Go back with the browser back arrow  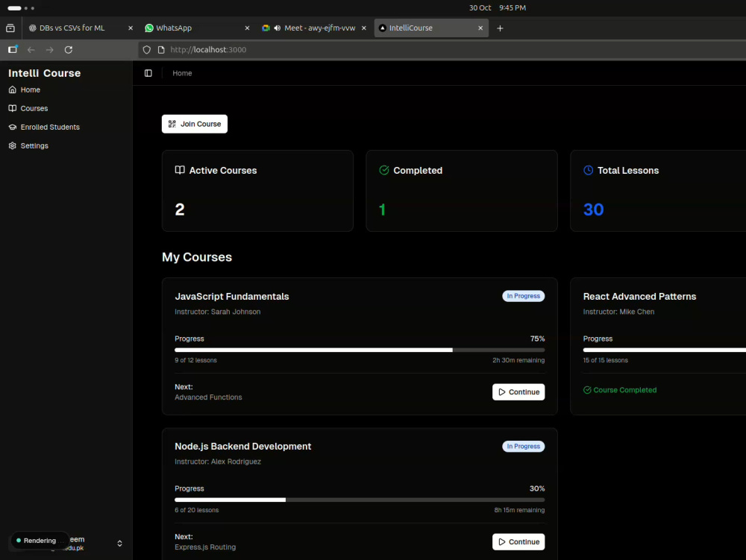(x=31, y=49)
